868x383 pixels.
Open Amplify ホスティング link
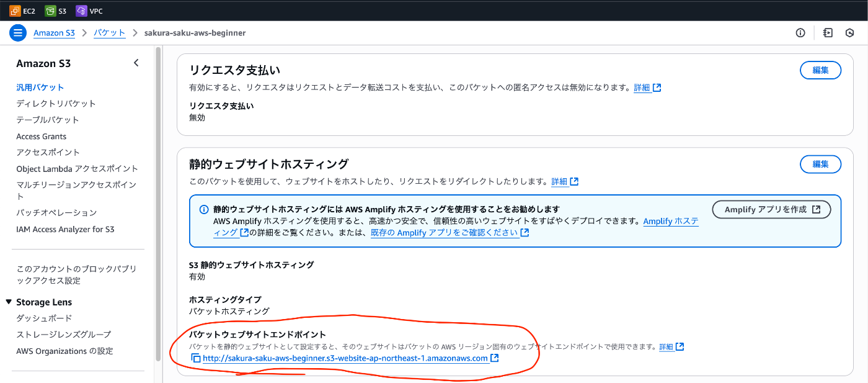coord(671,221)
